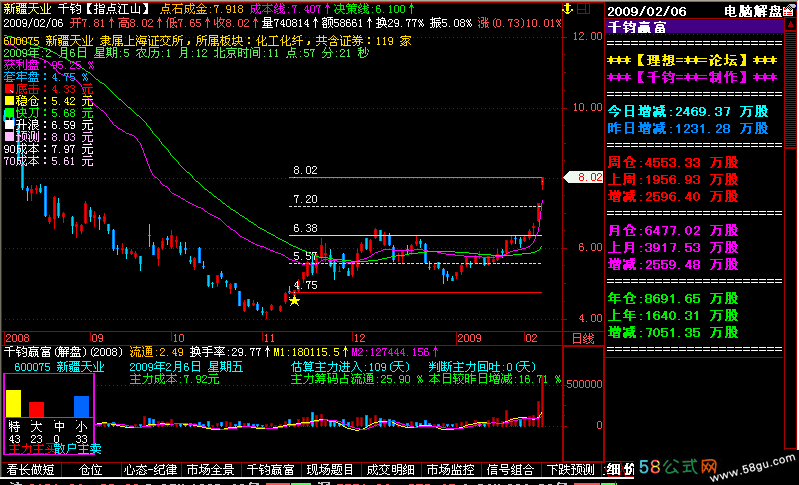The image size is (799, 485).
Task: Click the 周仓:4553.33 万股 line
Action: click(x=673, y=163)
